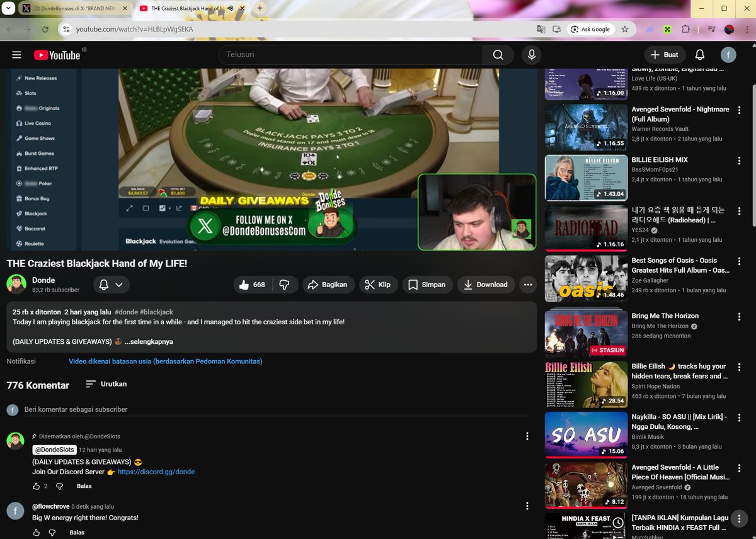Viewport: 756px width, 539px height.
Task: Click the #donde hashtag
Action: coord(127,312)
